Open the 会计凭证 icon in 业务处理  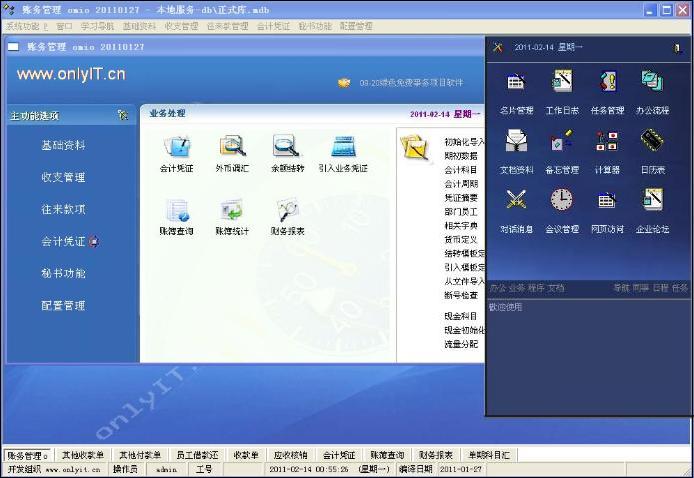pos(177,146)
